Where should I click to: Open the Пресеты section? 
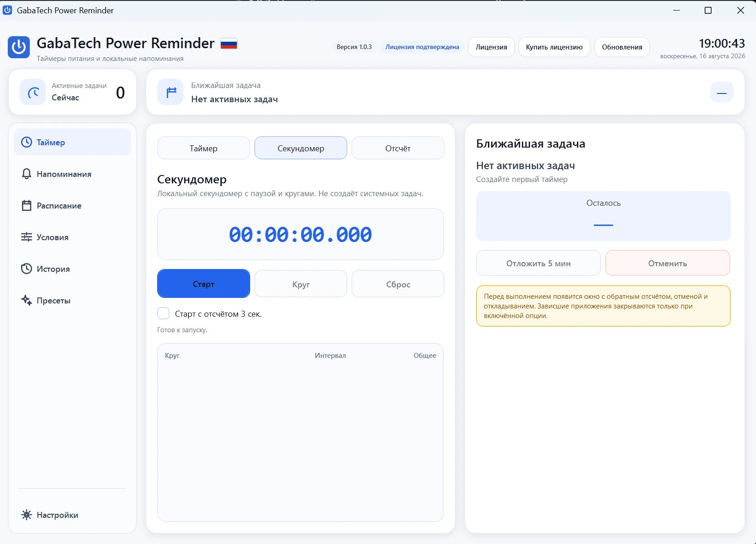coord(72,300)
